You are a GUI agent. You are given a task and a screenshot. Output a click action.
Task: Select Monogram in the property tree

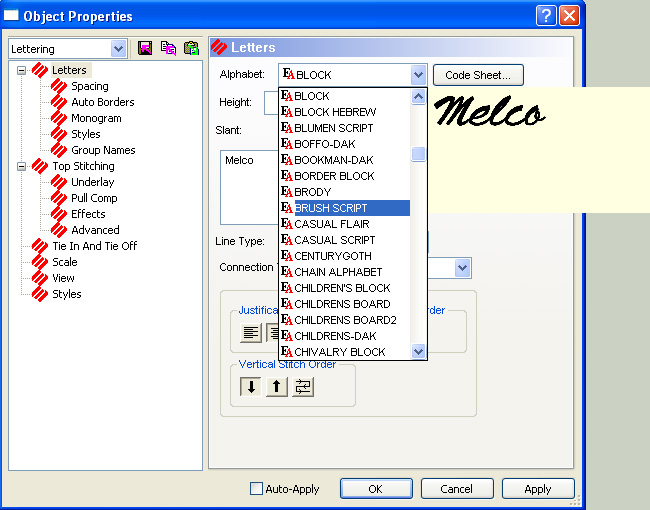(x=96, y=118)
